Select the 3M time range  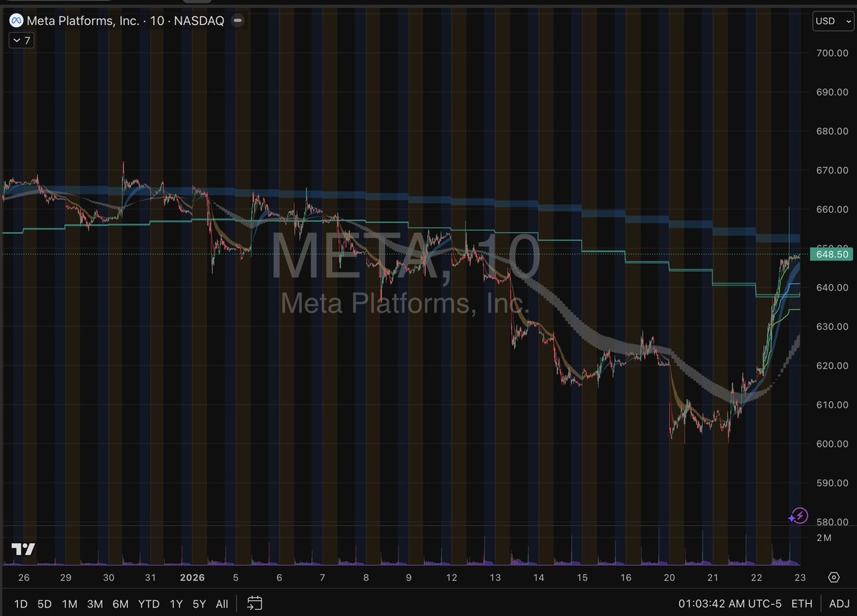pos(94,604)
